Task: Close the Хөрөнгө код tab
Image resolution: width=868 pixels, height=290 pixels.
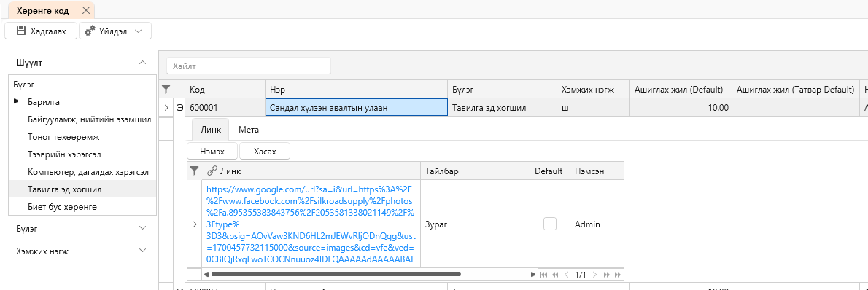Action: [x=86, y=10]
